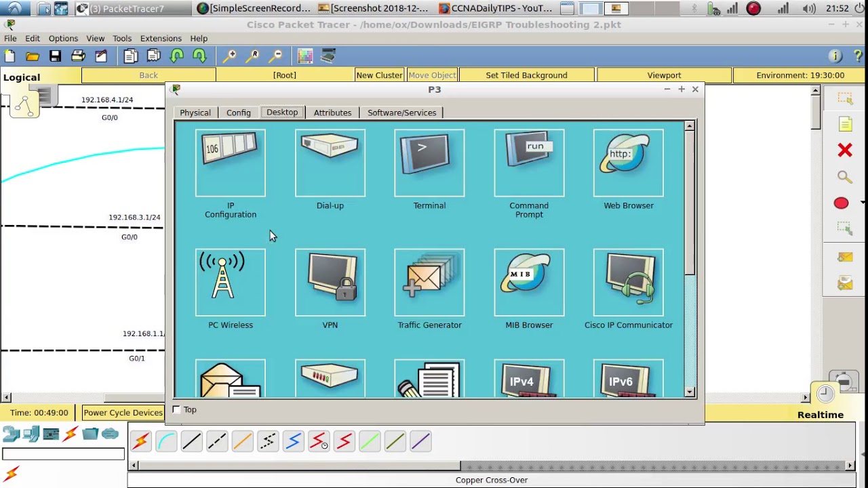Launch the Dial-up application
This screenshot has width=868, height=488.
[x=330, y=163]
